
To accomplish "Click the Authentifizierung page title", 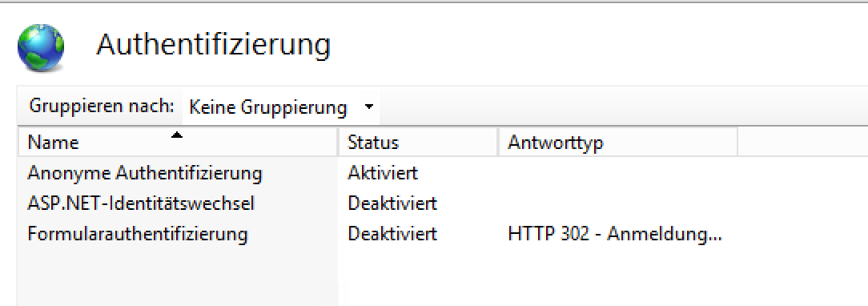I will 214,46.
